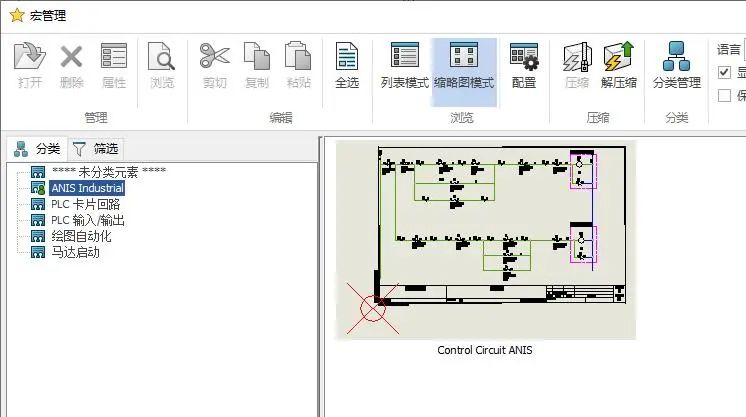Viewport: 746px width, 417px height.
Task: Click the Copy (复制) icon
Action: coord(257,56)
